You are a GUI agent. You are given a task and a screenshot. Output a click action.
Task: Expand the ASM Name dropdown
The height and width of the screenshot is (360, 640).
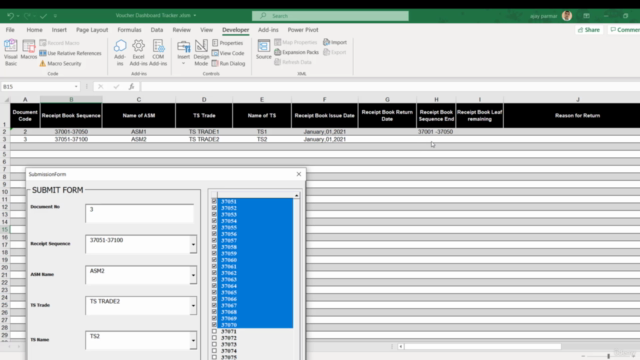(x=193, y=275)
